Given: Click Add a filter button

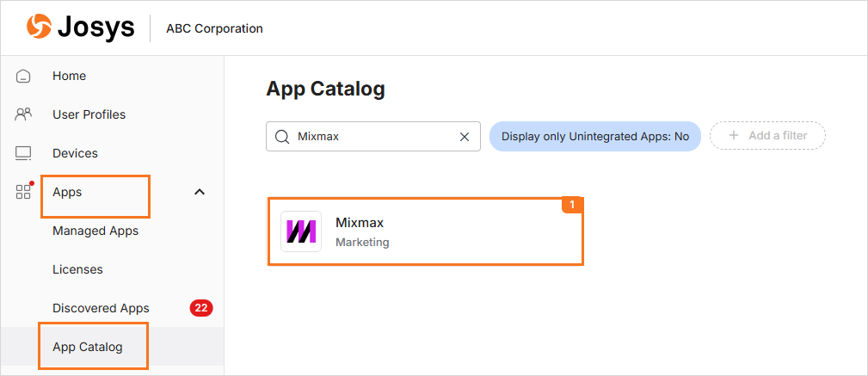Looking at the screenshot, I should 768,136.
